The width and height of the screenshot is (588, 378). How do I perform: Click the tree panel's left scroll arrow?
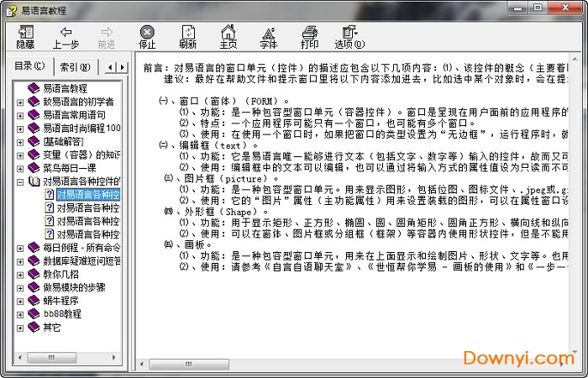click(x=20, y=357)
